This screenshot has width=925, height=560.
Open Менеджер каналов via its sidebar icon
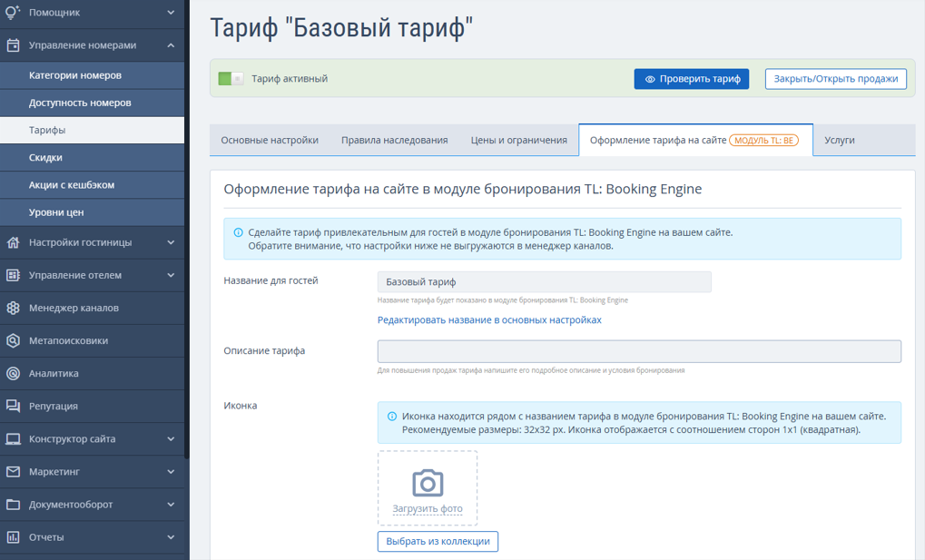tap(13, 308)
